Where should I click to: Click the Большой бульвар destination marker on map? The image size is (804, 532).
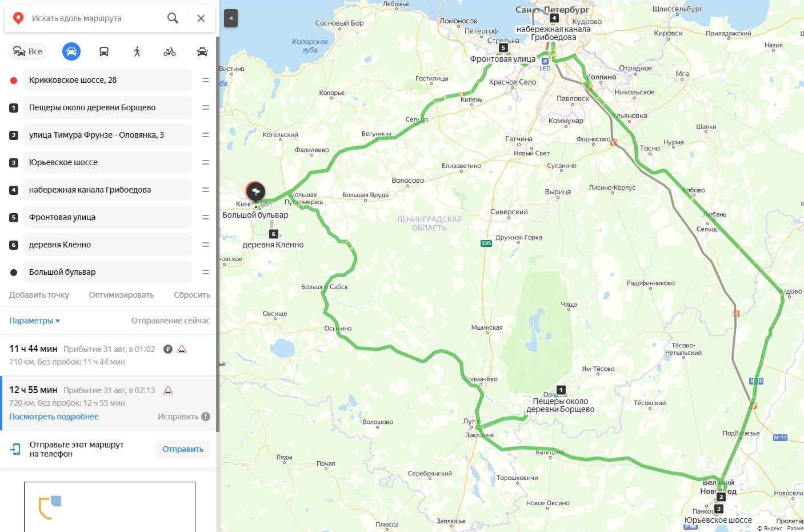click(x=255, y=191)
